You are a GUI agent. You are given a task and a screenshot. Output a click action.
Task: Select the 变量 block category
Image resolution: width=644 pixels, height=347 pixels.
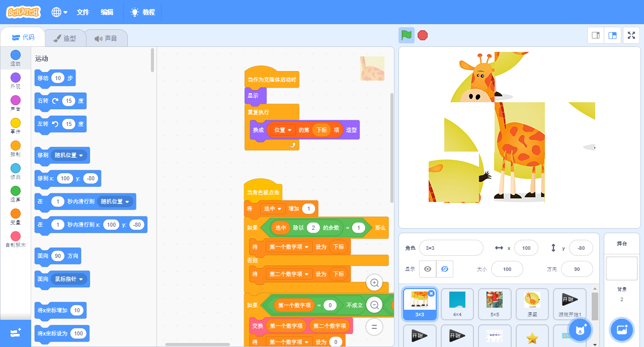coord(16,217)
